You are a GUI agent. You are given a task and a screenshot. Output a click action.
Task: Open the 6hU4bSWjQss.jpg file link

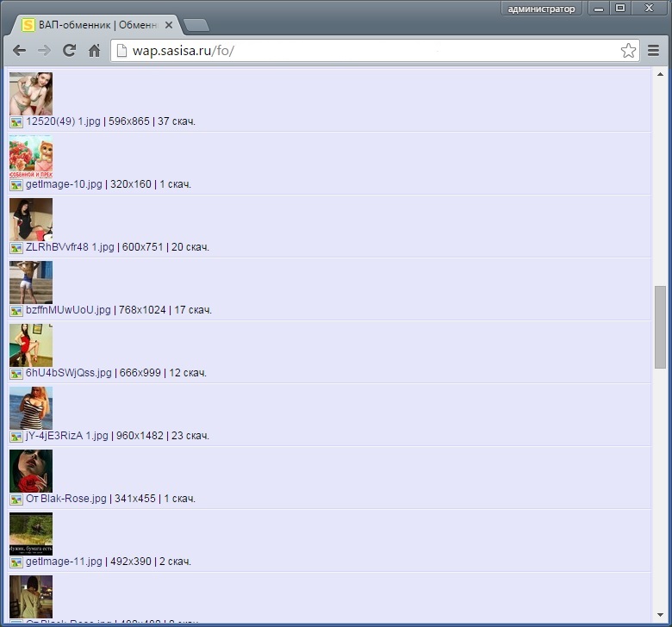(x=69, y=373)
